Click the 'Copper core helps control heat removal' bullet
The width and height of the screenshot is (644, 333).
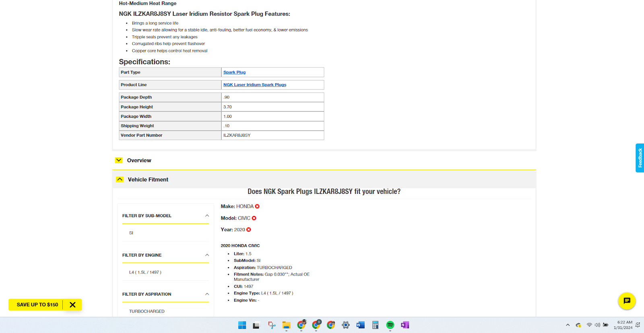[169, 51]
